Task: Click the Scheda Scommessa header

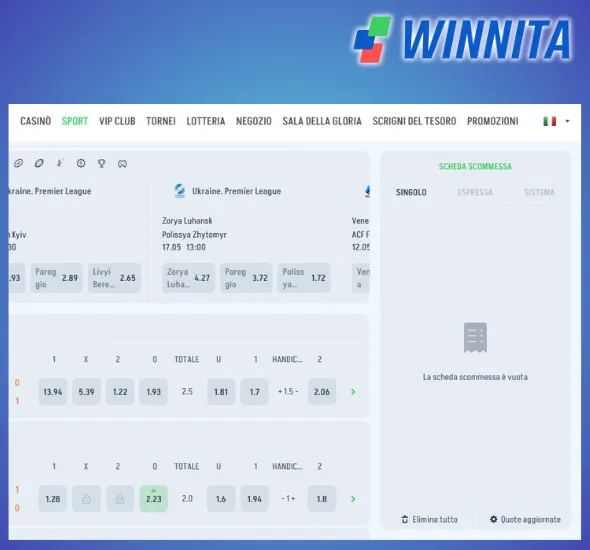Action: [x=475, y=166]
